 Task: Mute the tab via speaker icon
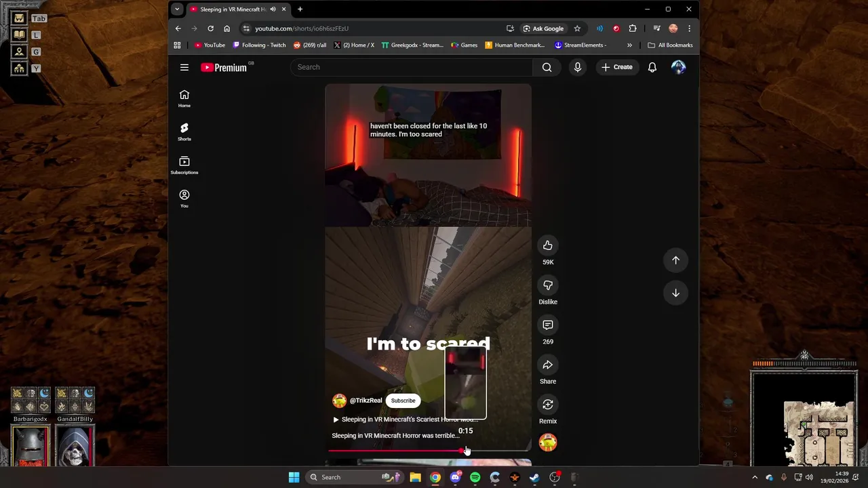273,9
